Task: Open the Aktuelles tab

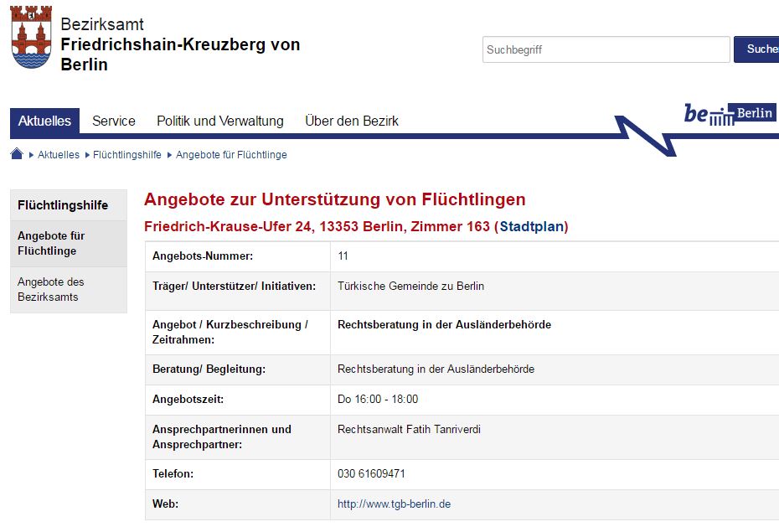Action: point(45,121)
